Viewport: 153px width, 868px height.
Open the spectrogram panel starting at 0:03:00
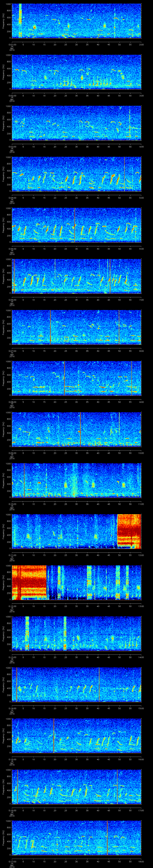pyautogui.click(x=77, y=123)
